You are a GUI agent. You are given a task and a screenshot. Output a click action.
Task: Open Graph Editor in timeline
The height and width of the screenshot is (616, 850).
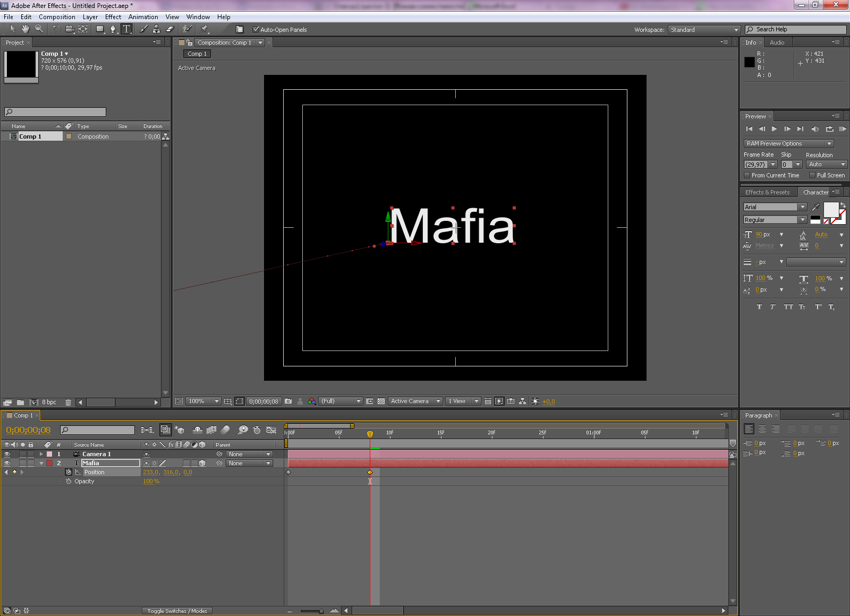click(271, 430)
